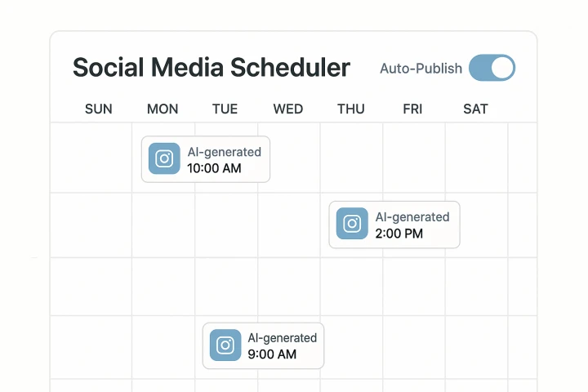The height and width of the screenshot is (392, 588).
Task: Click empty Saturday cell in first row
Action: 476,158
